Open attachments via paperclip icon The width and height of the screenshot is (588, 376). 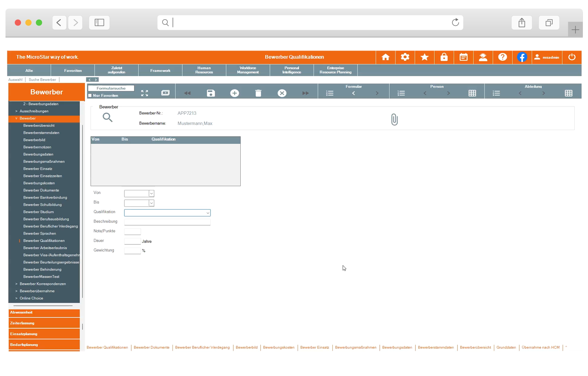point(394,119)
